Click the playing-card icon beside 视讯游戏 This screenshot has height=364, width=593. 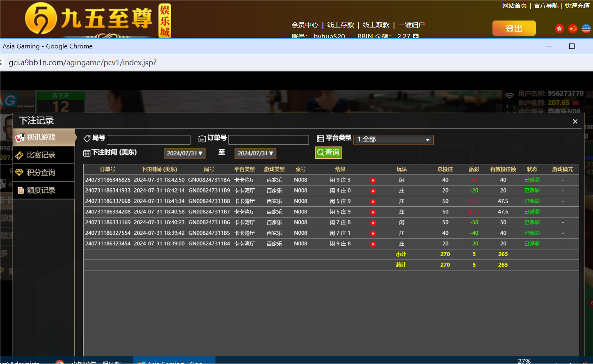(x=20, y=137)
